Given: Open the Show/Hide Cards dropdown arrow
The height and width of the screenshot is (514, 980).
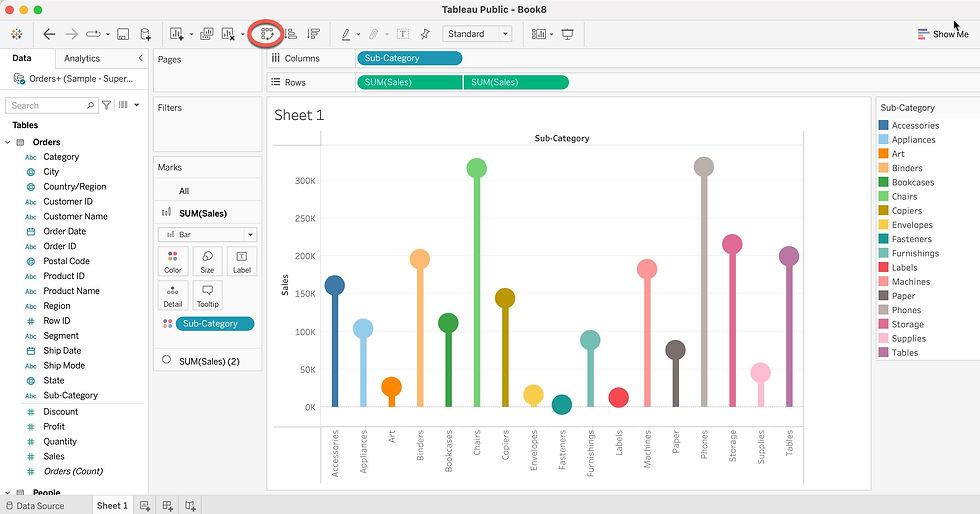Looking at the screenshot, I should (x=551, y=34).
